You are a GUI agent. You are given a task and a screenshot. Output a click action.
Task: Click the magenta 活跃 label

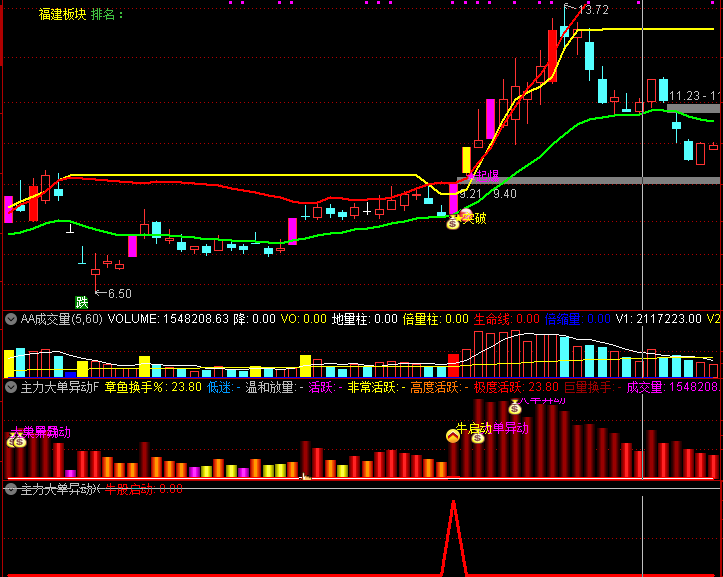pos(325,387)
